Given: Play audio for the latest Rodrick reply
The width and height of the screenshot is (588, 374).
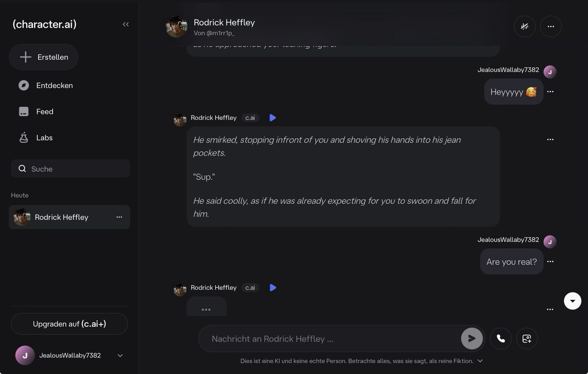Looking at the screenshot, I should [x=273, y=288].
